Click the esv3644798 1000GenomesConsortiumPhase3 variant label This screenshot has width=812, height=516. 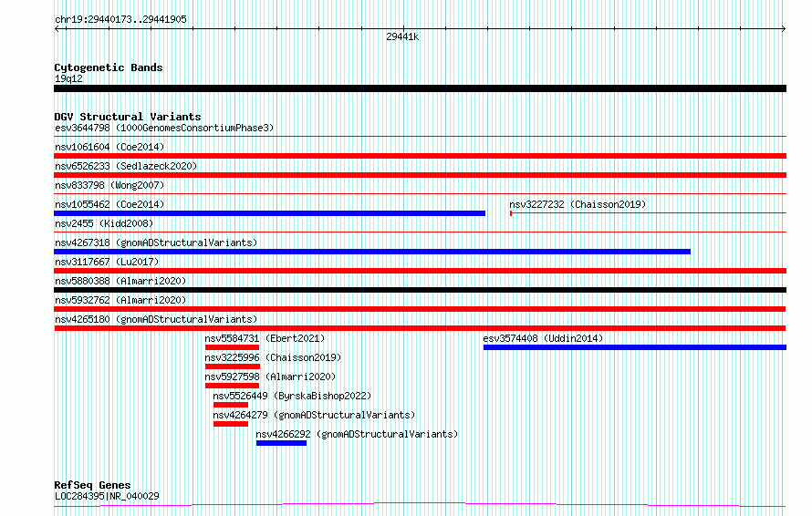coord(164,128)
